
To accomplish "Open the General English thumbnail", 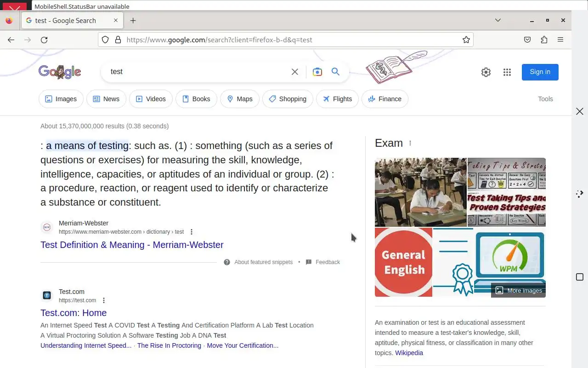I will [403, 262].
